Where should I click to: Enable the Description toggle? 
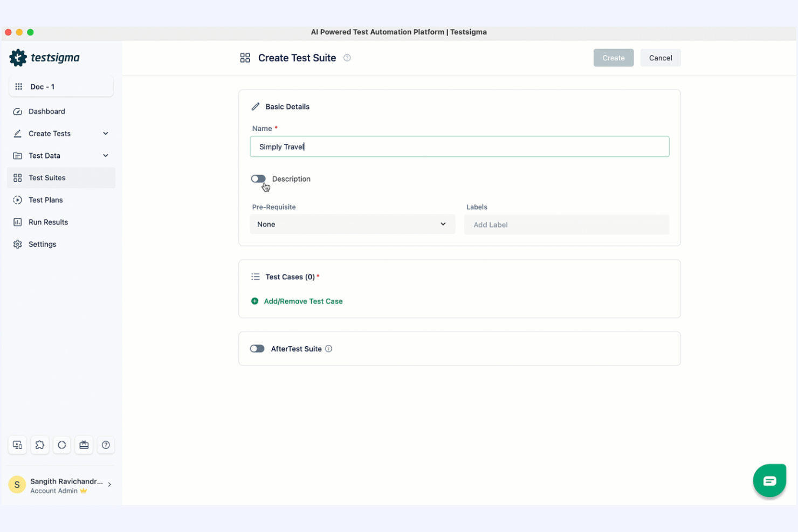click(x=258, y=178)
